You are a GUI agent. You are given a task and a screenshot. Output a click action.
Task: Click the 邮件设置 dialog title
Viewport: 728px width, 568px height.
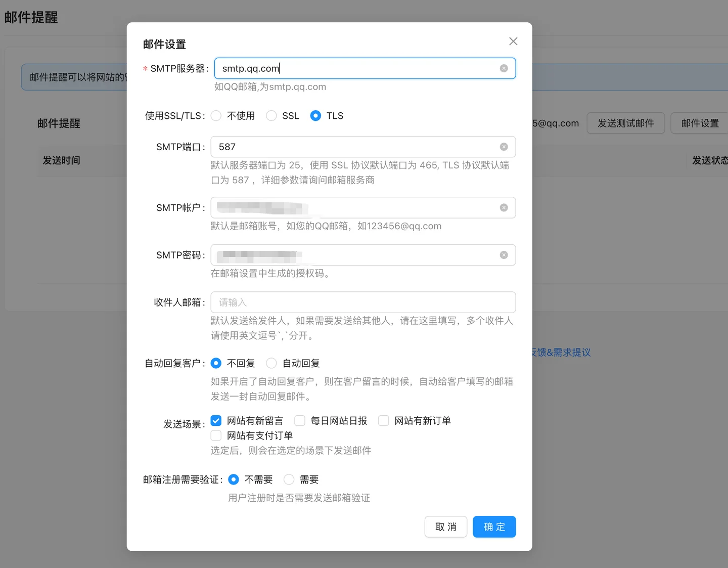tap(164, 45)
